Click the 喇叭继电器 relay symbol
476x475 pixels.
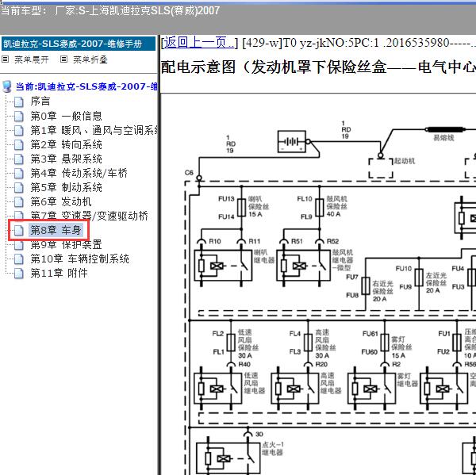[223, 266]
